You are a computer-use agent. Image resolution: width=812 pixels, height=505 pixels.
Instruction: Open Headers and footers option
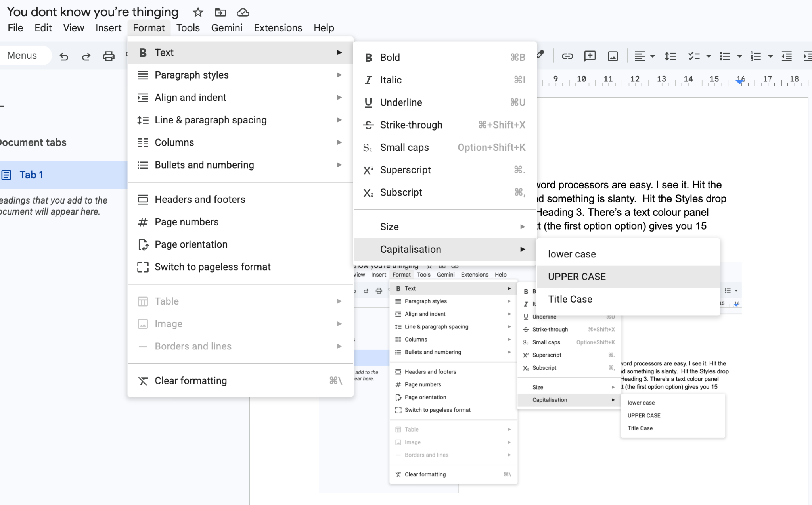pyautogui.click(x=240, y=200)
